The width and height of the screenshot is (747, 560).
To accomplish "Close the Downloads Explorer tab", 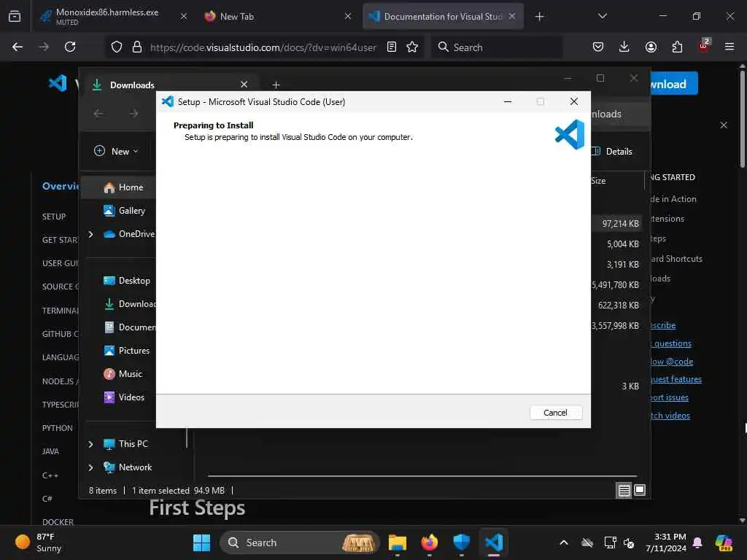I will (x=244, y=85).
